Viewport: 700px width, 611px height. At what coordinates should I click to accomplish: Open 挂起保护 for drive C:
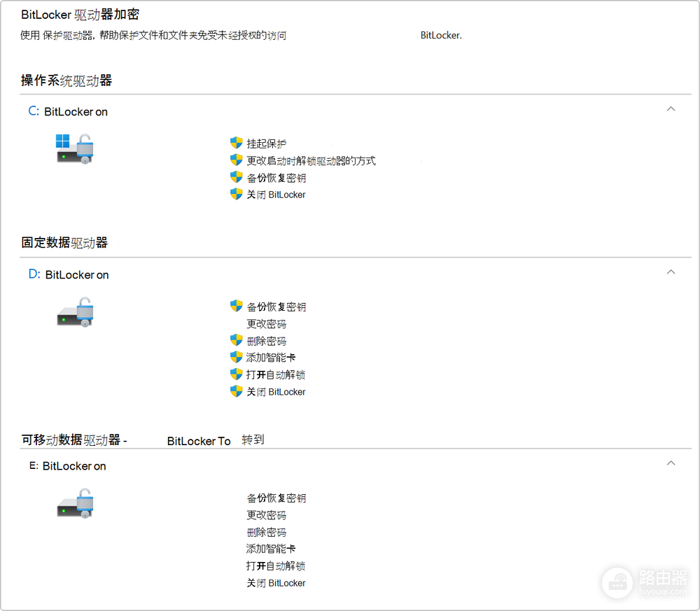coord(267,143)
